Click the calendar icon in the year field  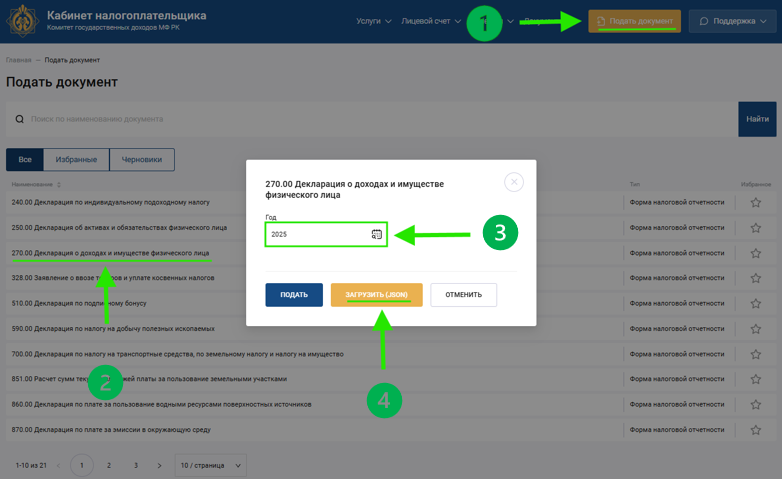[x=376, y=234]
